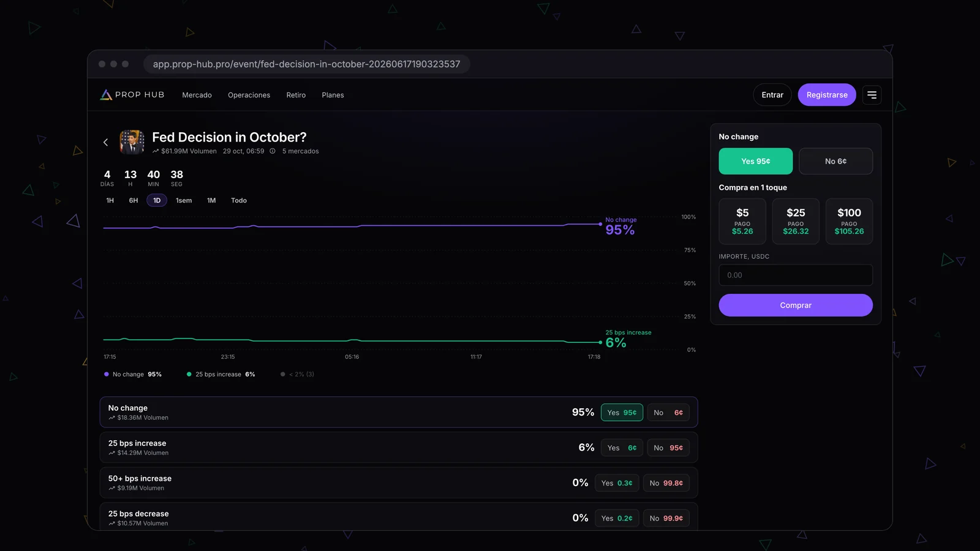Choose the $25 one-tap purchase
Image resolution: width=980 pixels, height=551 pixels.
tap(796, 221)
